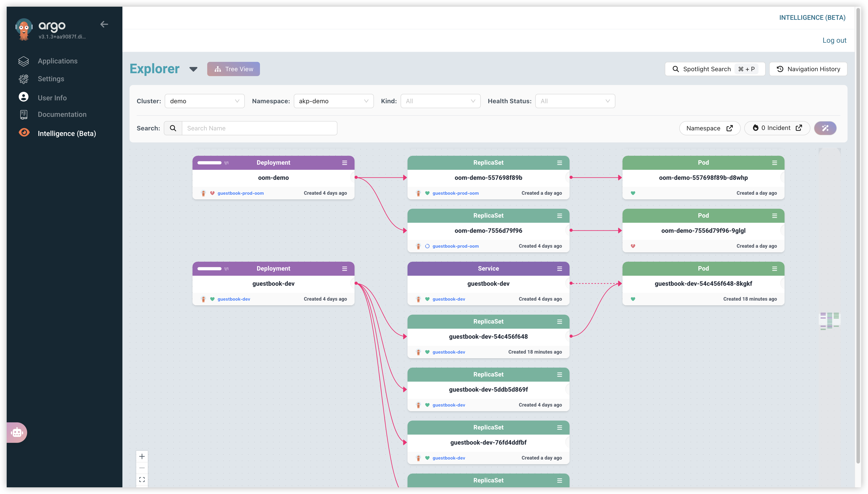Image resolution: width=868 pixels, height=494 pixels.
Task: Open oom-demo Deployment hamburger menu
Action: pos(344,163)
